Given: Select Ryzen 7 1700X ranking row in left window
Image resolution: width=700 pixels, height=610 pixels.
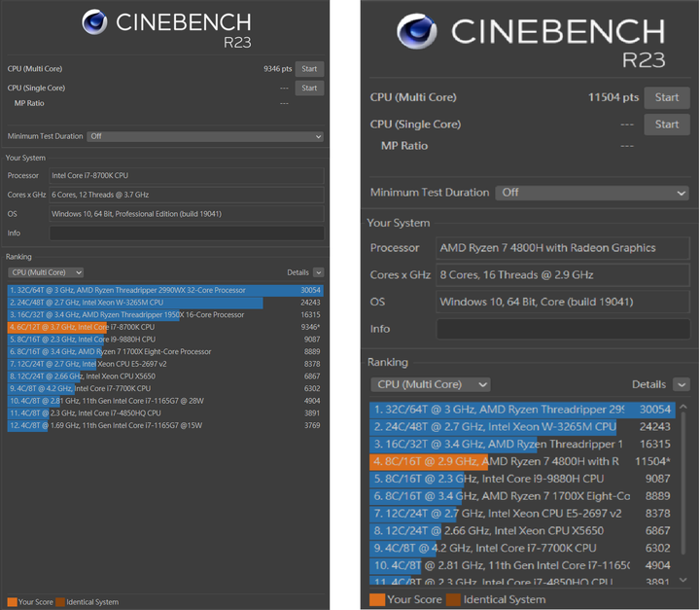Looking at the screenshot, I should 165,352.
